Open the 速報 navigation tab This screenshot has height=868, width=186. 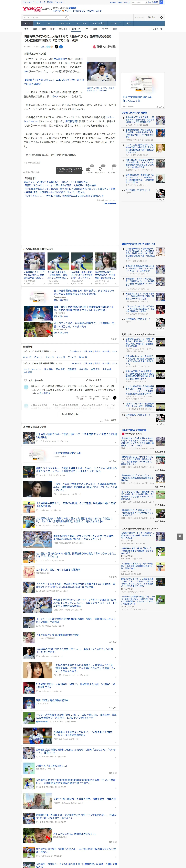[38, 24]
